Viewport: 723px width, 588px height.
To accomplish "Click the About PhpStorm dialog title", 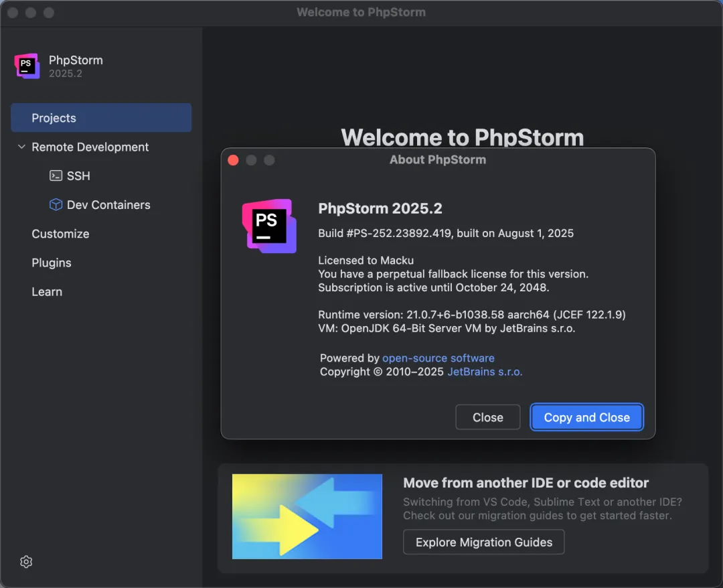I will [438, 159].
